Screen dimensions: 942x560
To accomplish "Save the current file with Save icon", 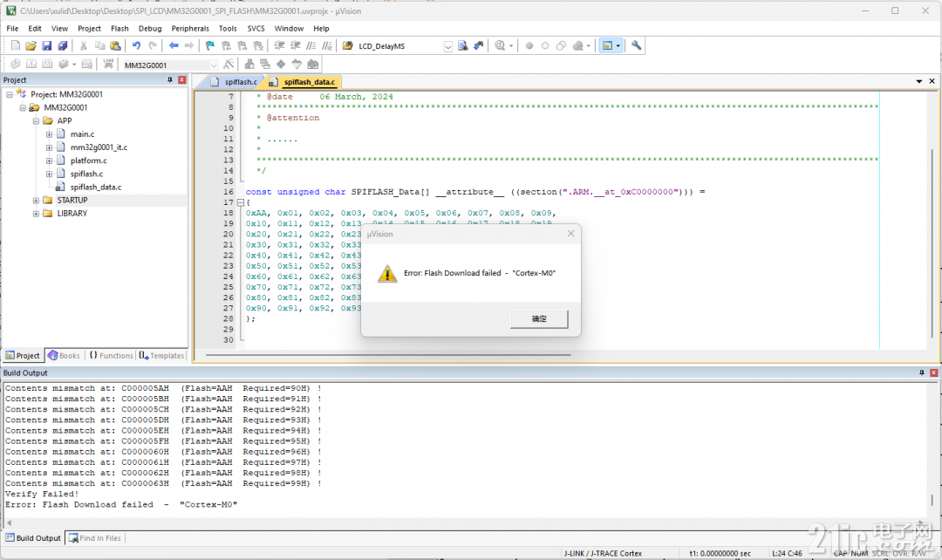I will pos(47,45).
